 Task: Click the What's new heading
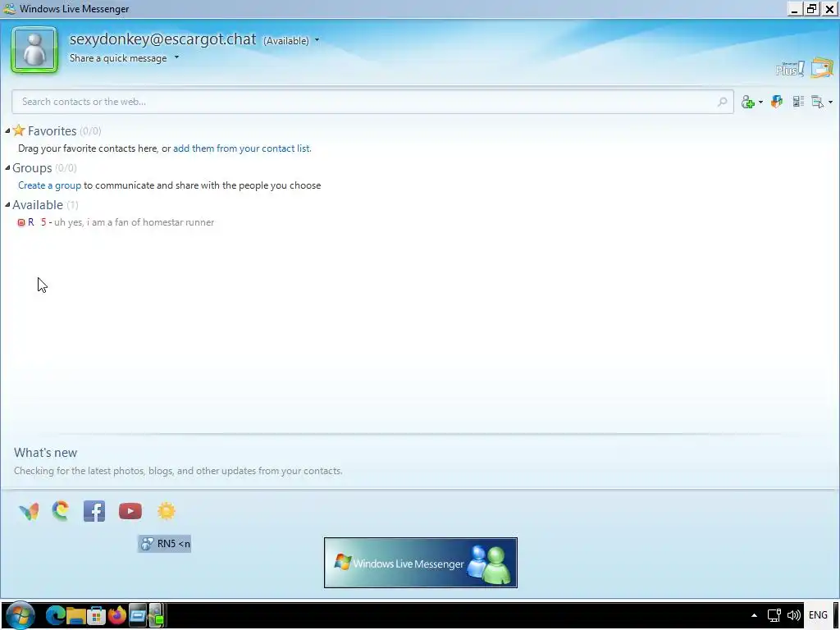point(46,453)
